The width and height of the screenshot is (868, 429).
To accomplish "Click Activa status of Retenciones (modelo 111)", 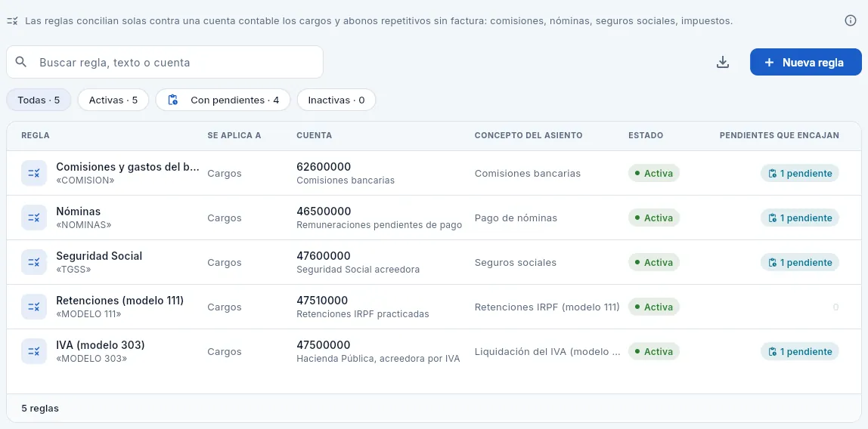I will click(x=654, y=307).
